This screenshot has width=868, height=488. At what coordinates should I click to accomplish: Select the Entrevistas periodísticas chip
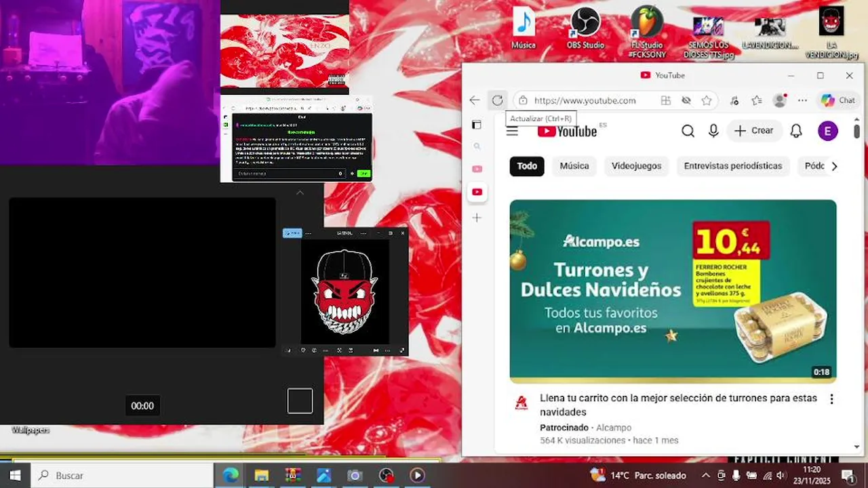(732, 166)
